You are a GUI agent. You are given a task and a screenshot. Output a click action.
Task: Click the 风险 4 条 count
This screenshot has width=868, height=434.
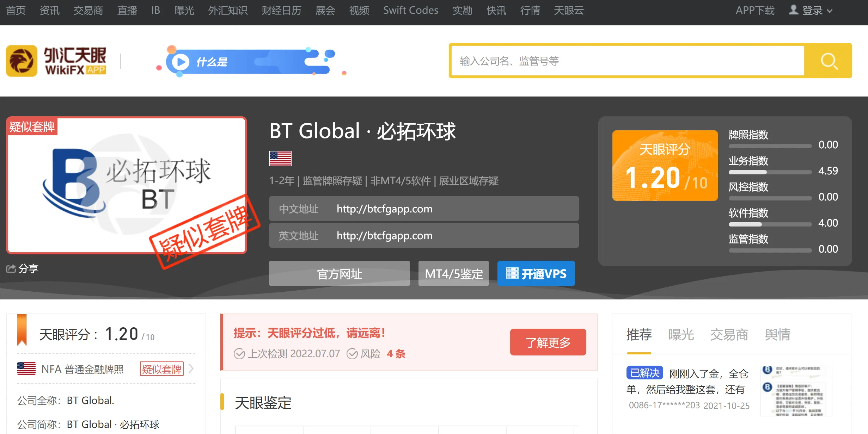pyautogui.click(x=396, y=354)
